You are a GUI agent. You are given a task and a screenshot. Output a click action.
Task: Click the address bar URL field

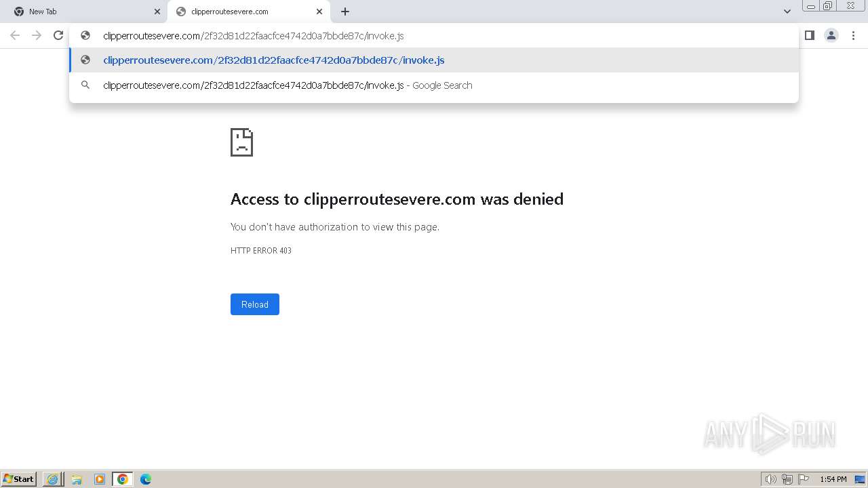434,36
